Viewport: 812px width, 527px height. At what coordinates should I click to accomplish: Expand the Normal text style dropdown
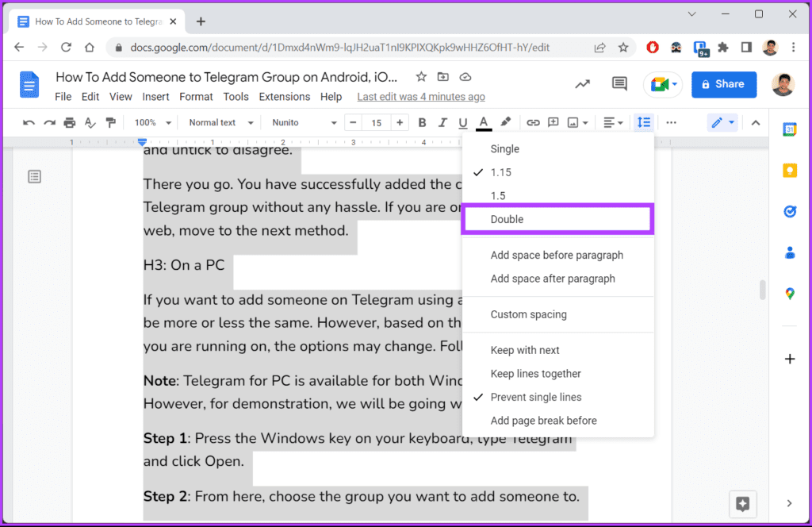pyautogui.click(x=221, y=123)
